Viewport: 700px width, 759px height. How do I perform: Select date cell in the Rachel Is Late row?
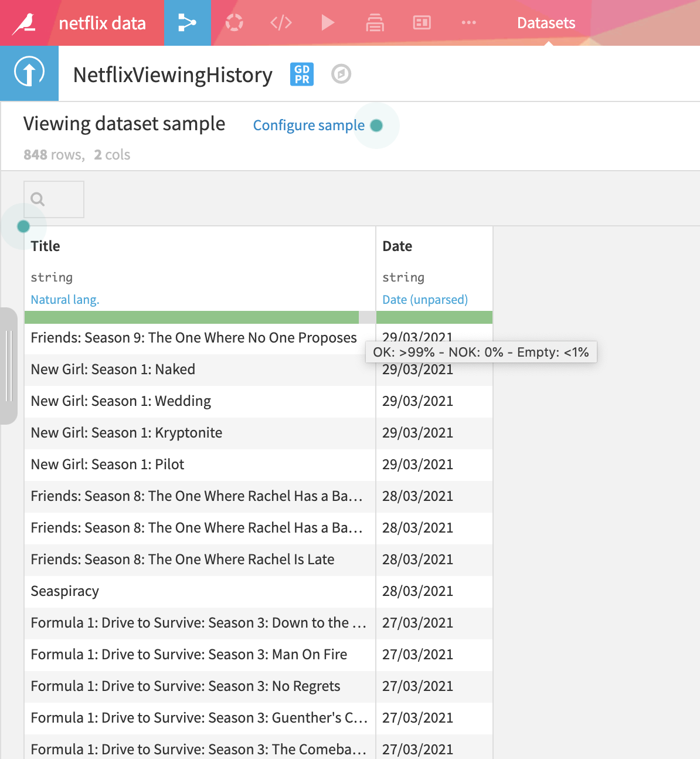pyautogui.click(x=434, y=560)
